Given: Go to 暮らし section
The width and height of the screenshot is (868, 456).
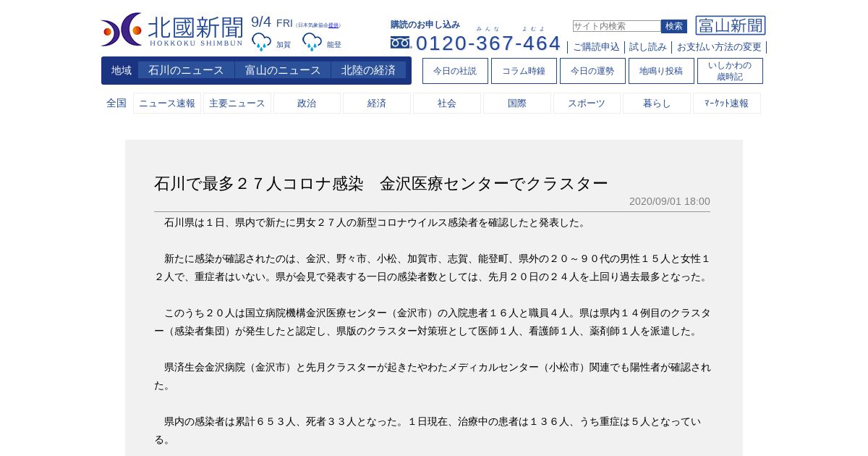Looking at the screenshot, I should [657, 104].
